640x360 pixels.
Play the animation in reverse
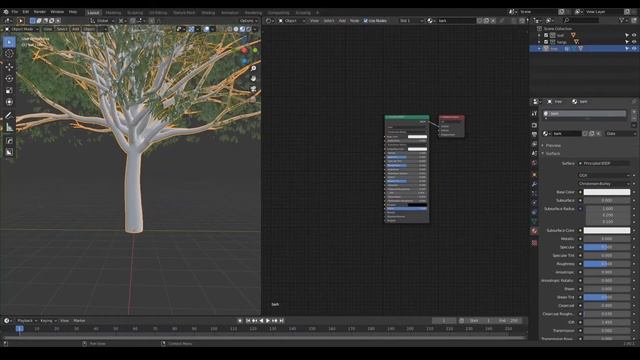[x=261, y=321]
